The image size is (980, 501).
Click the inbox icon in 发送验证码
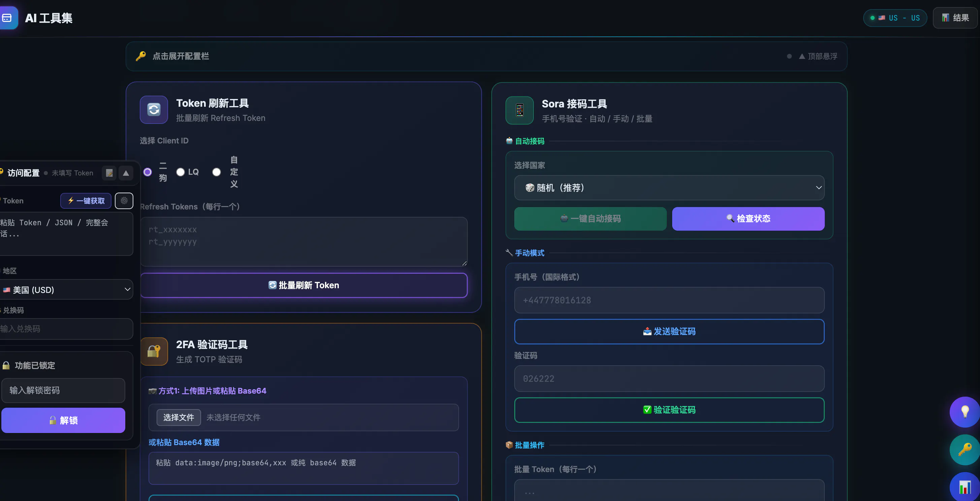(x=647, y=331)
